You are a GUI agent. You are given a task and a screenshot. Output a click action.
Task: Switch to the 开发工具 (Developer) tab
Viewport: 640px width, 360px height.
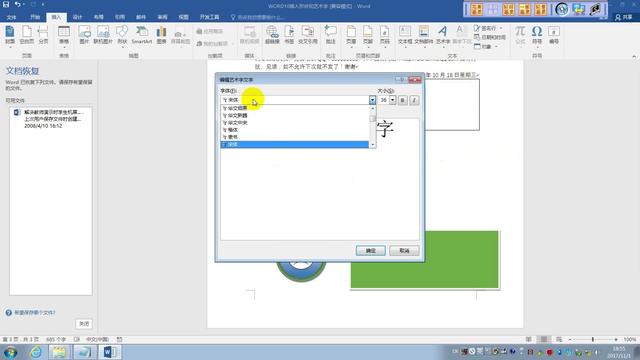209,17
